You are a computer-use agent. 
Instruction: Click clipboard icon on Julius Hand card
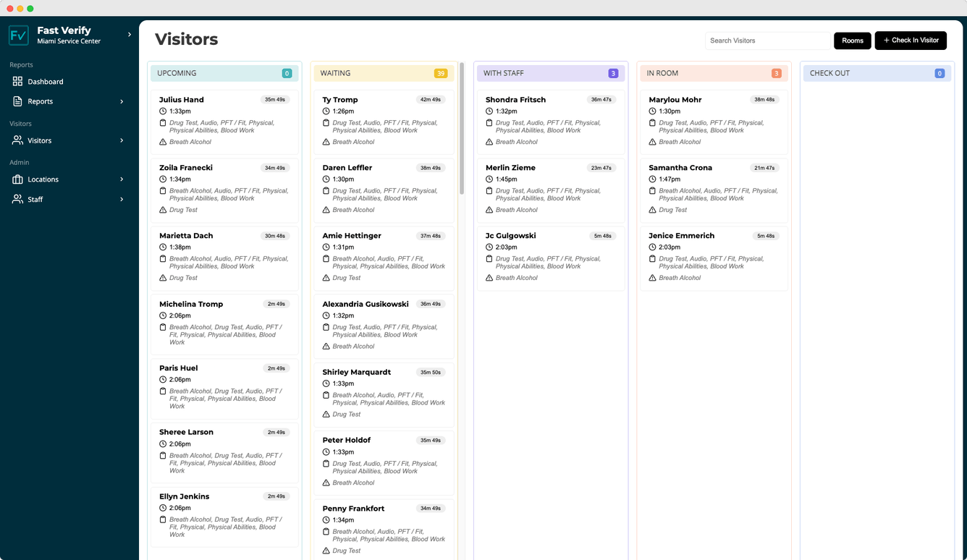(x=163, y=123)
